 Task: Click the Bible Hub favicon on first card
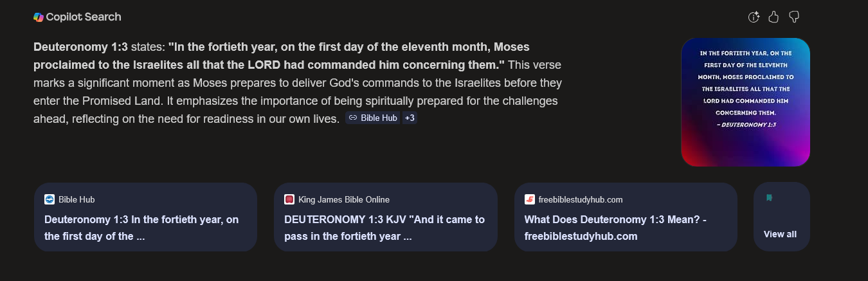[x=50, y=199]
